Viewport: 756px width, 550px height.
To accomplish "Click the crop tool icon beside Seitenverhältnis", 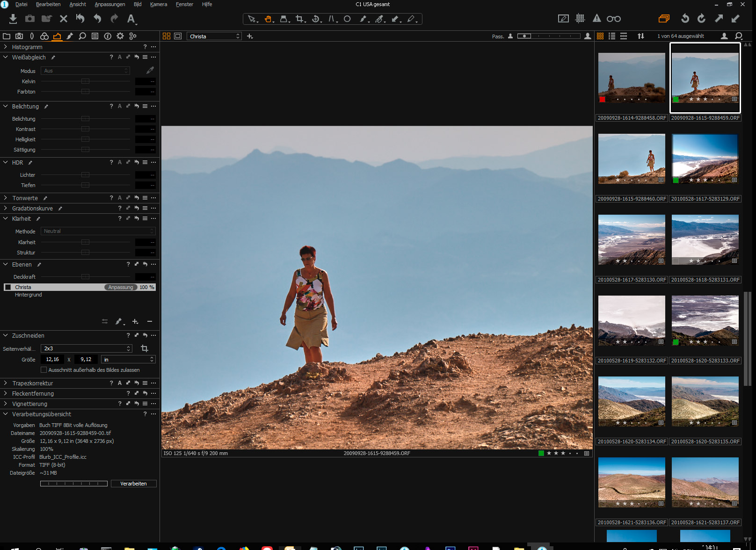I will (145, 348).
